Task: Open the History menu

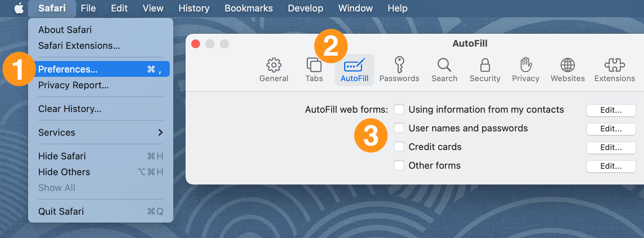Action: point(194,8)
